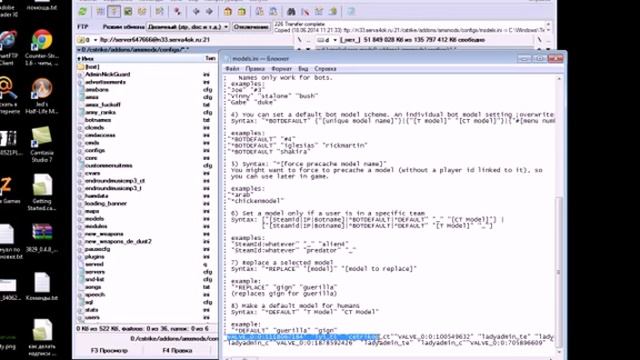Click the toolbar icon right of thumbnails view
This screenshot has width=640, height=360.
142,11
